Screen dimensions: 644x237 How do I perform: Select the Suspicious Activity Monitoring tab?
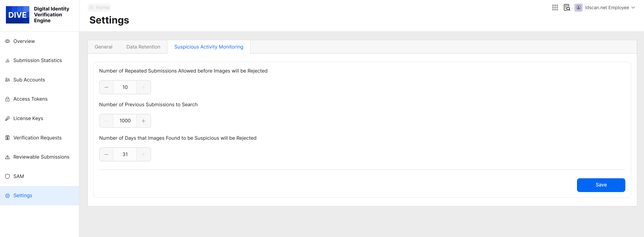click(209, 47)
